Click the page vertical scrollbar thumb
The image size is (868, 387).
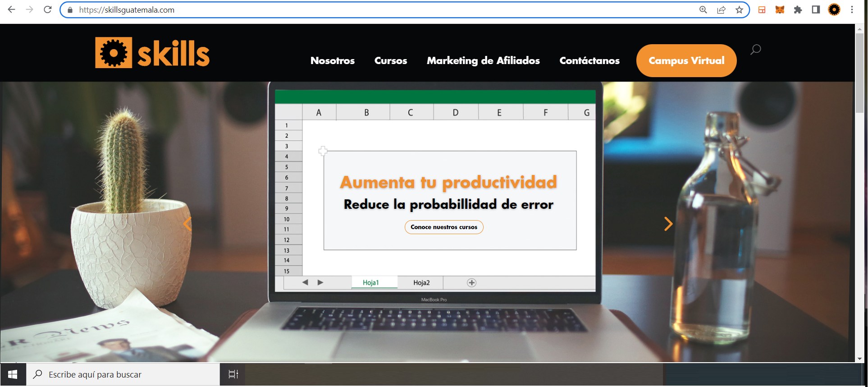point(859,72)
